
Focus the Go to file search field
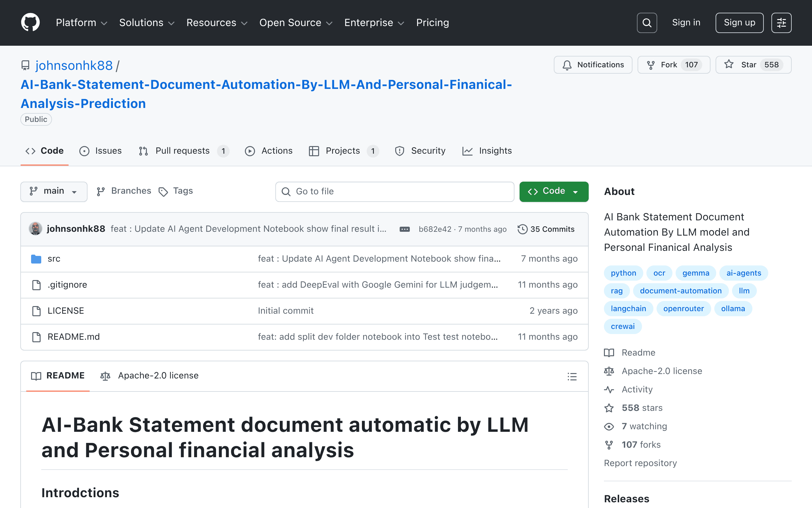point(395,191)
